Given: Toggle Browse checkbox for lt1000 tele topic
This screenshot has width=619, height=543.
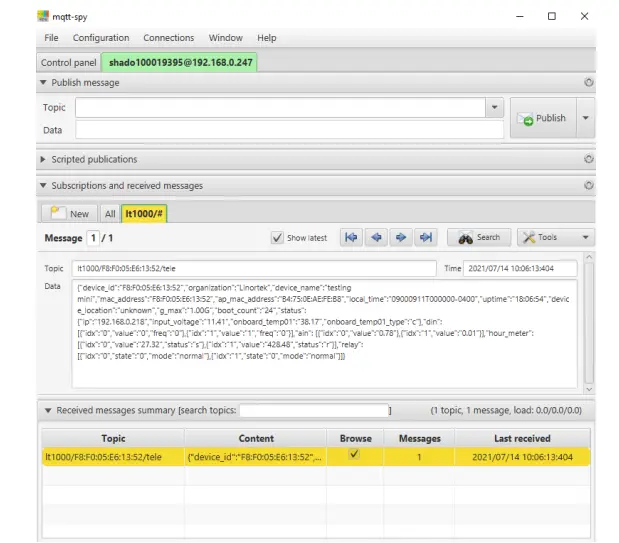Looking at the screenshot, I should (x=354, y=454).
